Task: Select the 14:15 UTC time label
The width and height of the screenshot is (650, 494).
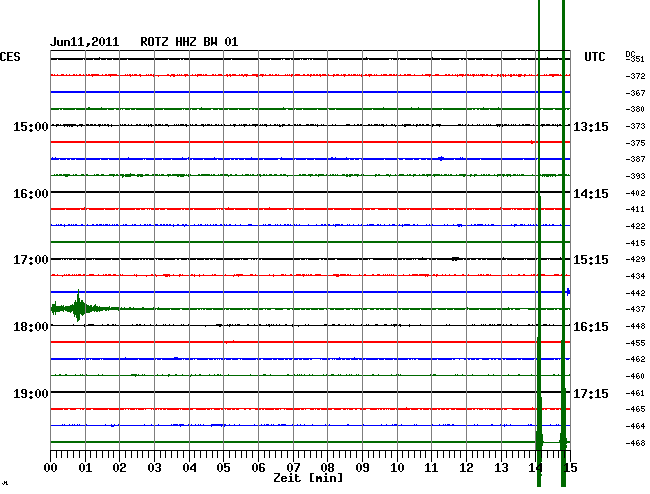Action: pyautogui.click(x=591, y=194)
